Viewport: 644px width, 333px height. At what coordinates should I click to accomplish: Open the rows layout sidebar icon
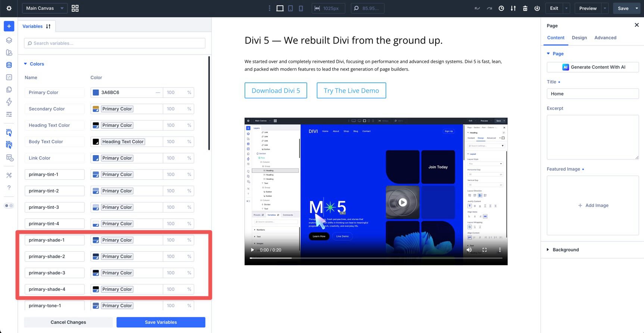pyautogui.click(x=9, y=114)
